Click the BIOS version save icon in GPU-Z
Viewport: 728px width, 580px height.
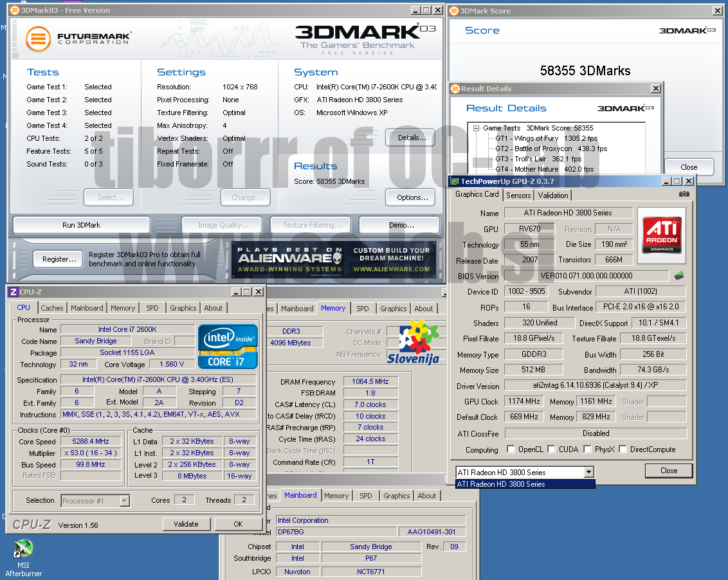pos(679,276)
